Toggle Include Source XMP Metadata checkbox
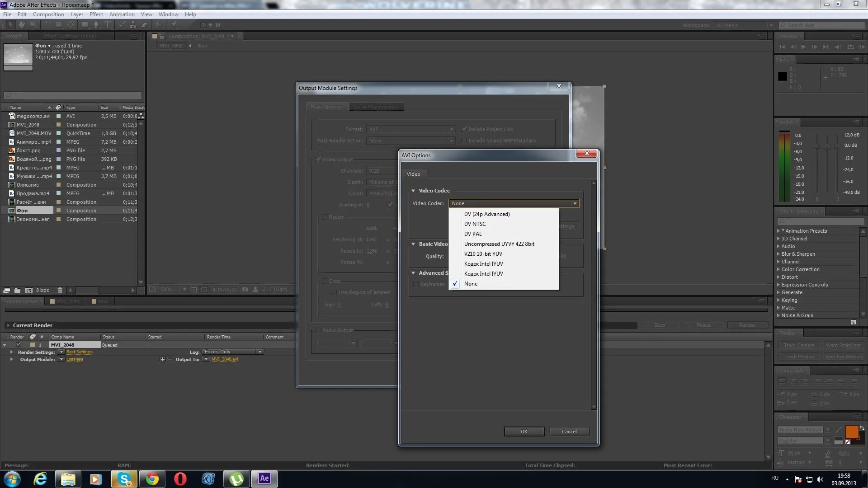Image resolution: width=868 pixels, height=488 pixels. [464, 141]
